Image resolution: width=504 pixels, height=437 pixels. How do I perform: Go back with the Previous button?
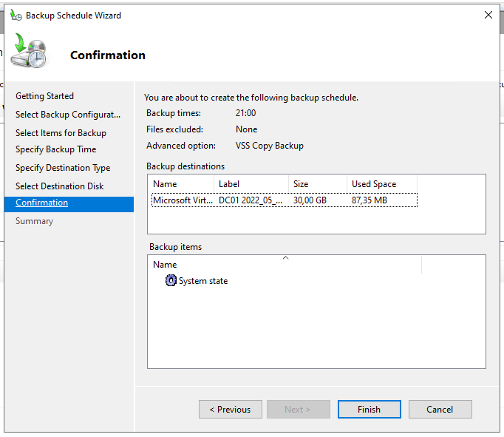pyautogui.click(x=230, y=410)
